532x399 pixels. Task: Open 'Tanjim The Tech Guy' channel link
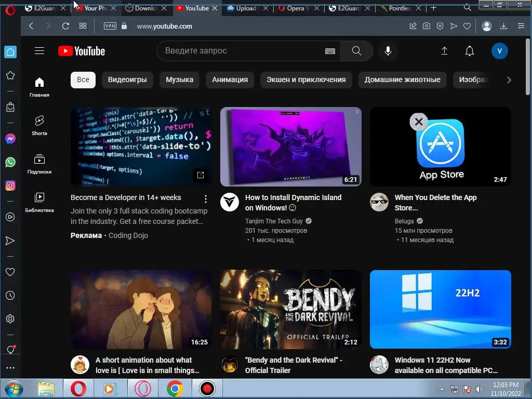(274, 221)
